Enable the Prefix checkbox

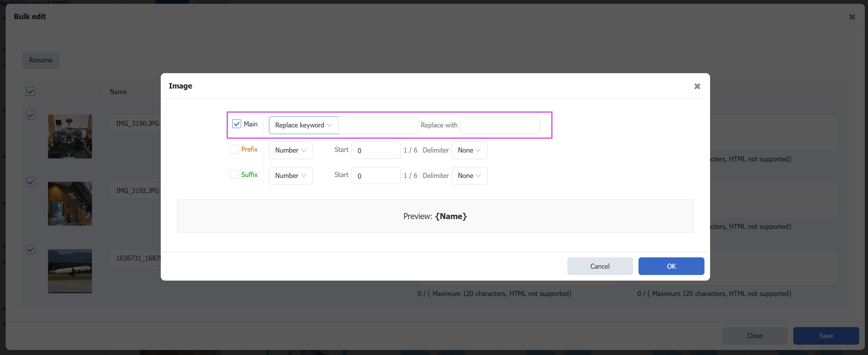click(234, 149)
